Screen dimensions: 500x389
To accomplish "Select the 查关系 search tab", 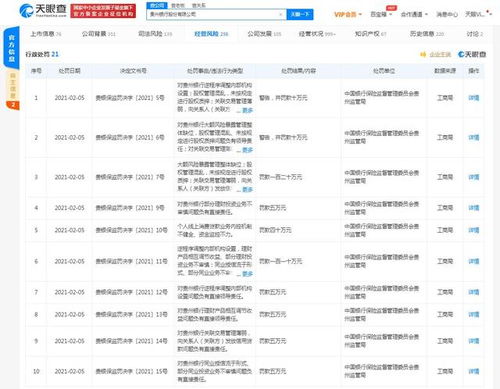I will click(199, 5).
